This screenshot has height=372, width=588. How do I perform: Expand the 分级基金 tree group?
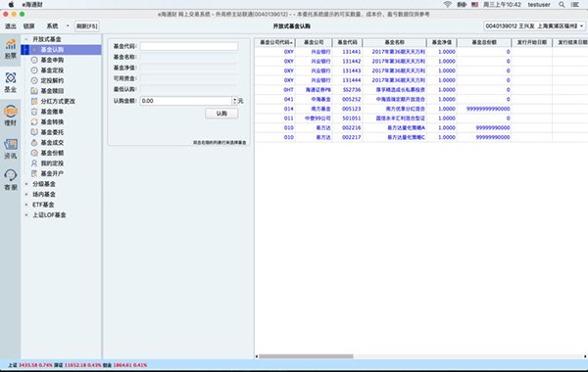pos(26,184)
